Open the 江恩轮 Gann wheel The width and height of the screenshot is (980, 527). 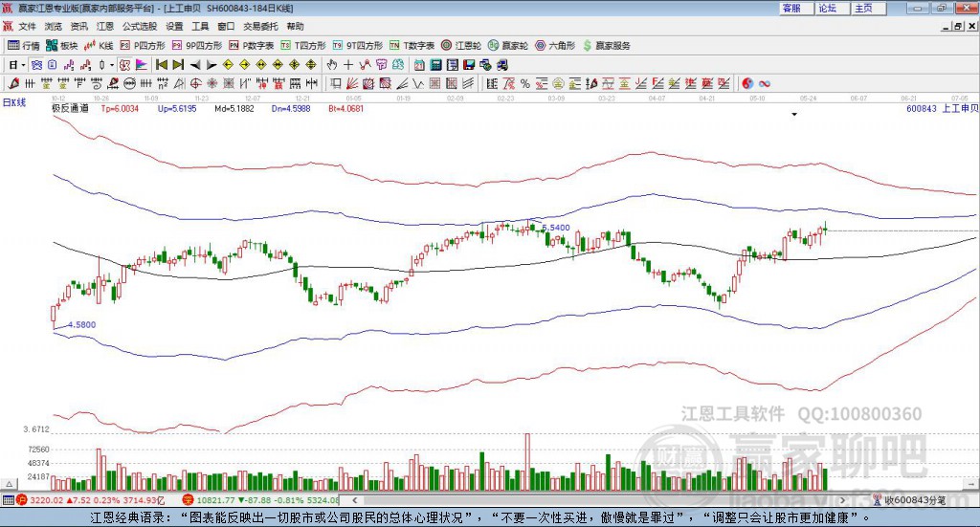(461, 46)
